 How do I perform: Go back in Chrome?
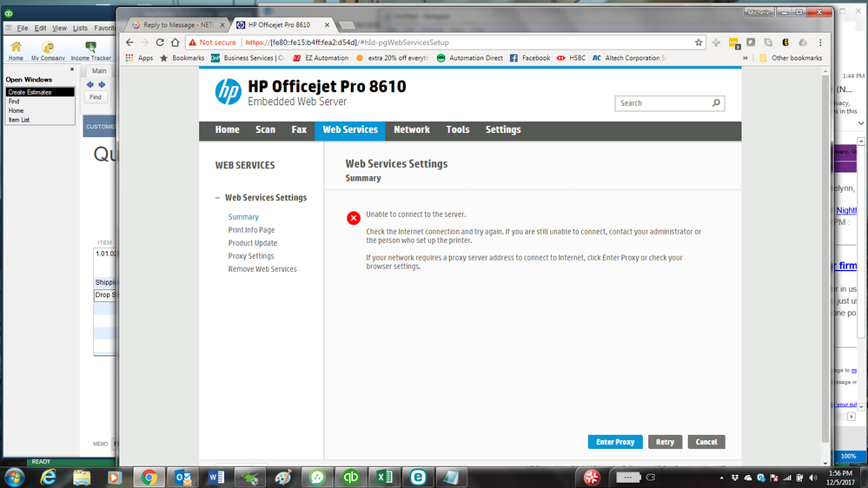click(129, 43)
